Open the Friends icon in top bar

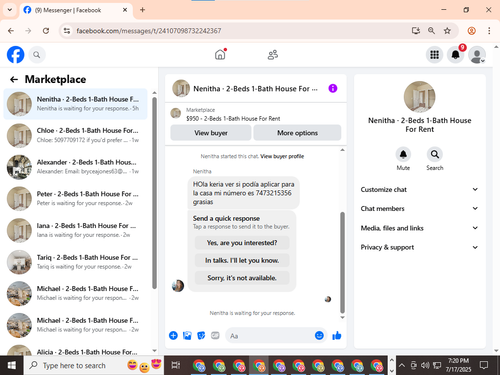(273, 55)
